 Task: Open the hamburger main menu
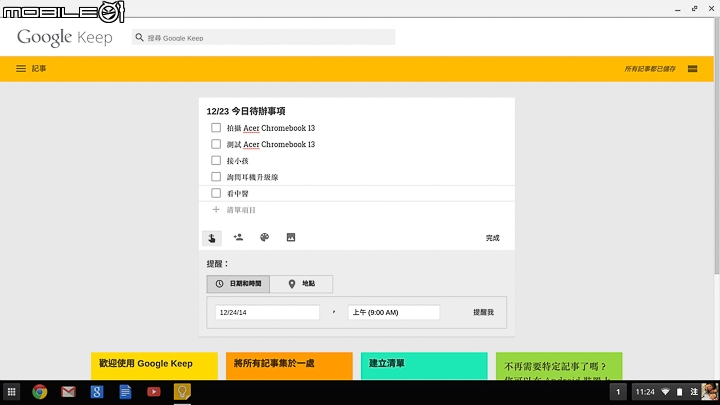(21, 68)
